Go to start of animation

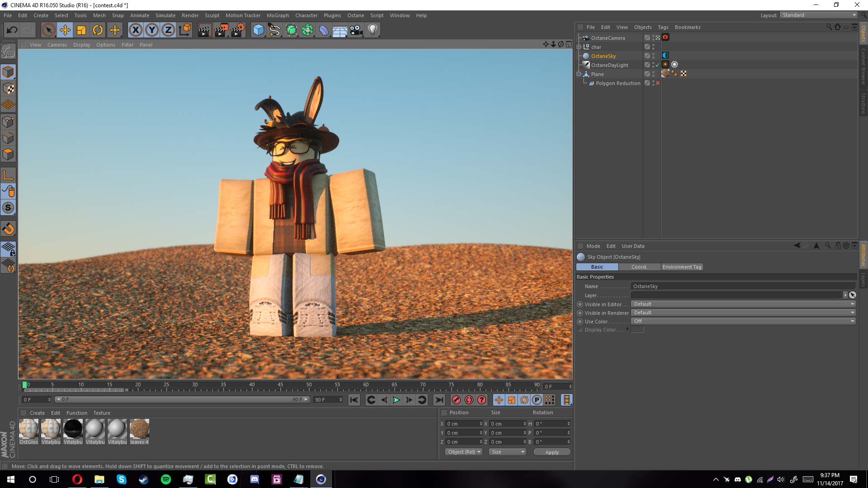[x=354, y=400]
